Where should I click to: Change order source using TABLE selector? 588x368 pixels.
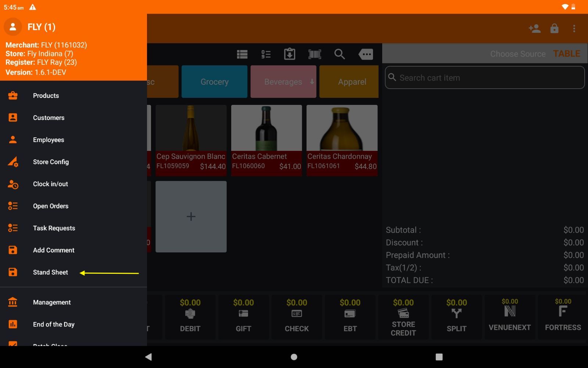pos(566,53)
